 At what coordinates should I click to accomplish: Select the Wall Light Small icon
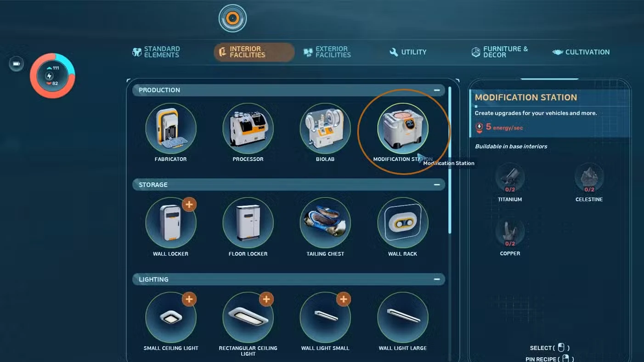point(325,317)
